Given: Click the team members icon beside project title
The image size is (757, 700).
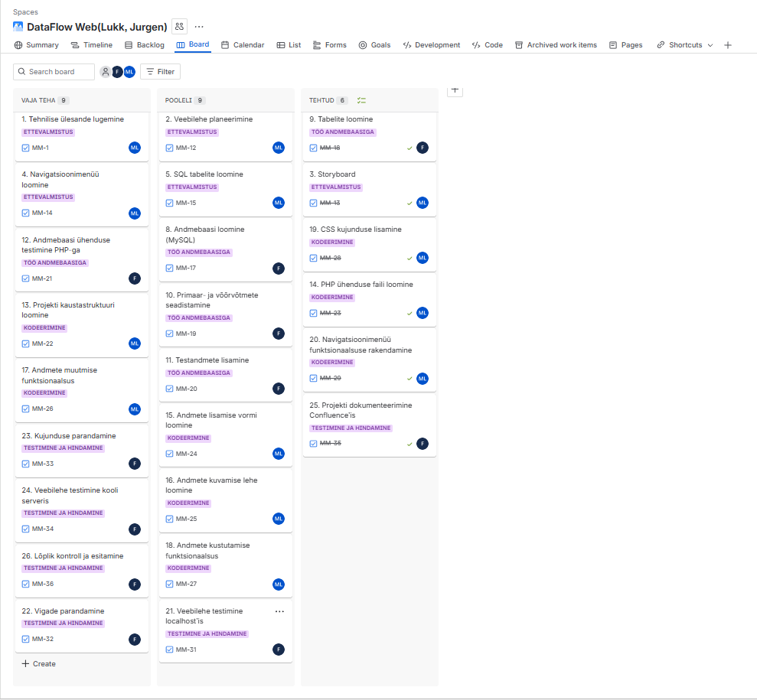Looking at the screenshot, I should 179,27.
